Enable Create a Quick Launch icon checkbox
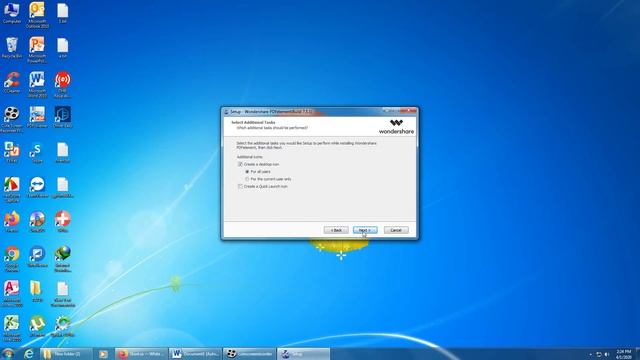 coord(240,186)
